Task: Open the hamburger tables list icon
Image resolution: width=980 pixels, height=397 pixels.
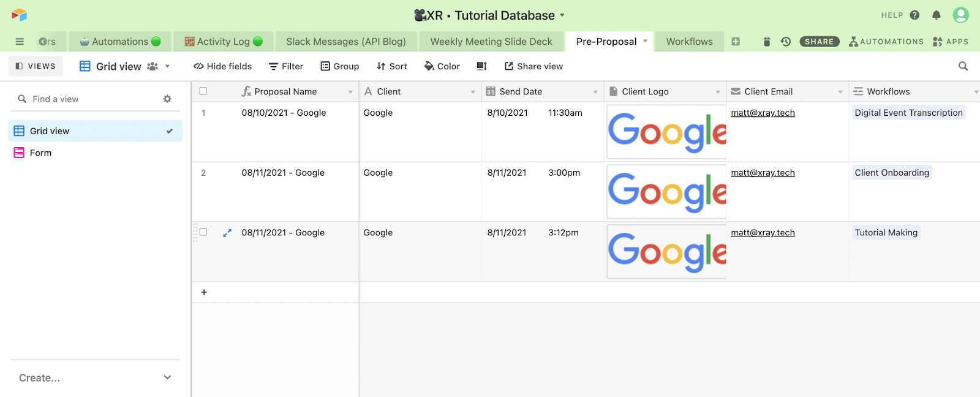Action: 20,42
